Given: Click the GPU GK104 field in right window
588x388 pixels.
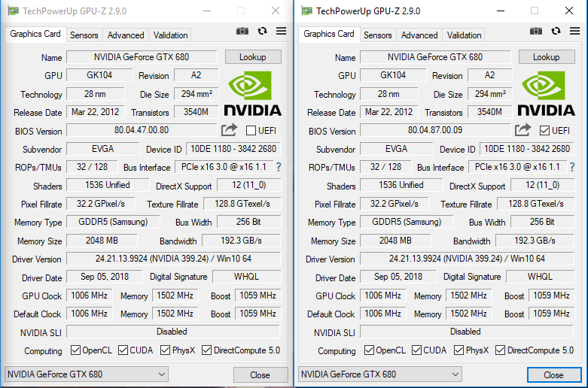Looking at the screenshot, I should coord(393,75).
